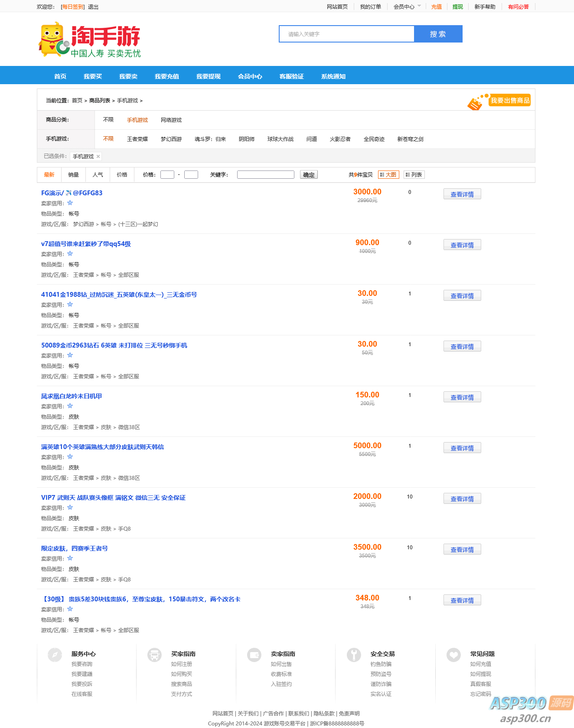Open footer link 忘记密码
The height and width of the screenshot is (728, 574).
tap(481, 694)
